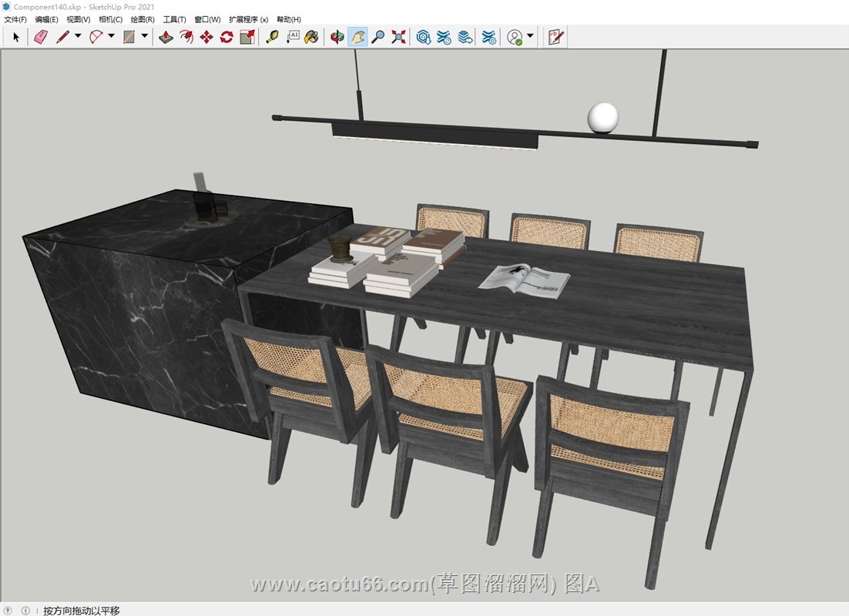Click the geo-location status bar button

point(9,611)
